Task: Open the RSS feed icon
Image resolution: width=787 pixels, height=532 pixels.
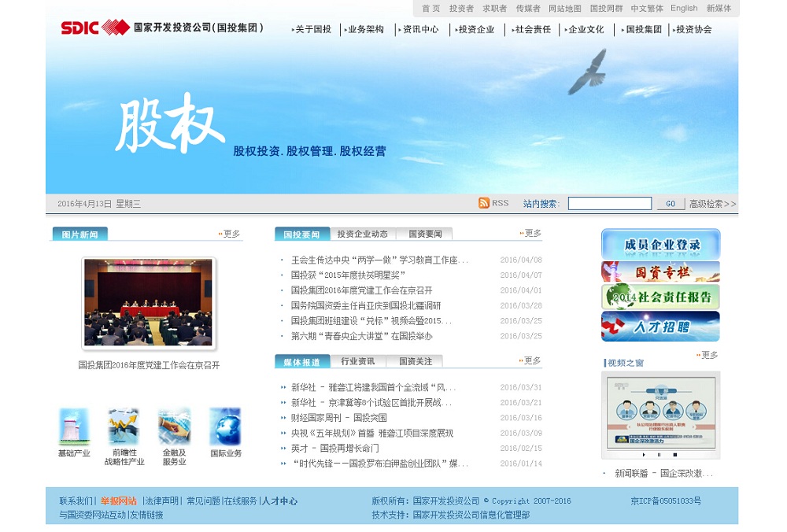Action: [484, 203]
